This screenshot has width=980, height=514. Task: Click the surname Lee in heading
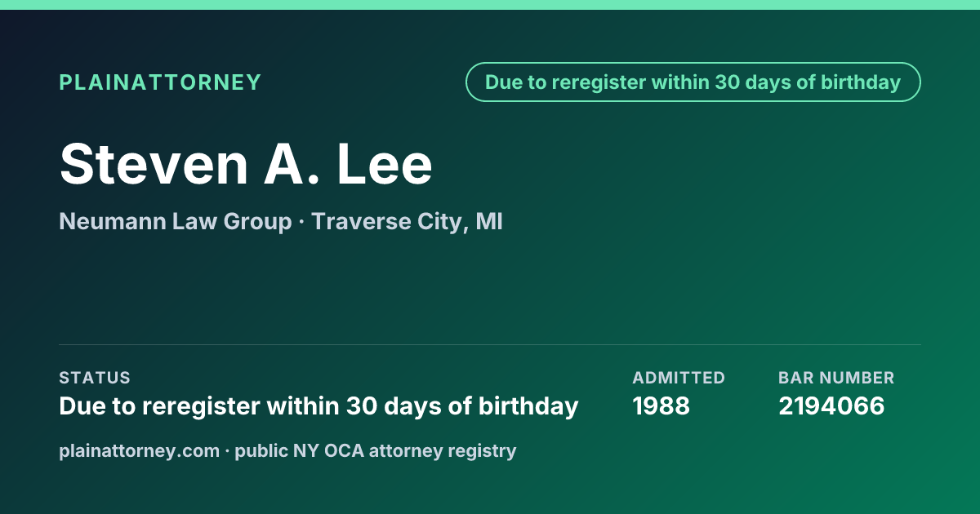(385, 164)
